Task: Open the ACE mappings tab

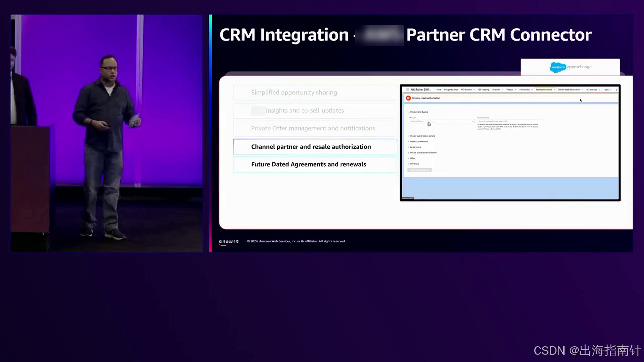Action: [x=484, y=89]
